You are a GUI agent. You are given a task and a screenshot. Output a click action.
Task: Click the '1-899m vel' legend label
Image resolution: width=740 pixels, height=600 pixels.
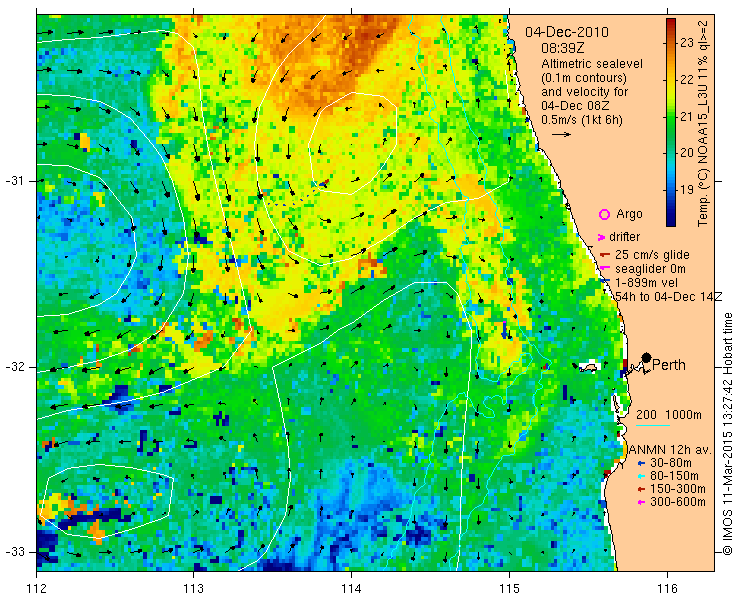tap(646, 283)
